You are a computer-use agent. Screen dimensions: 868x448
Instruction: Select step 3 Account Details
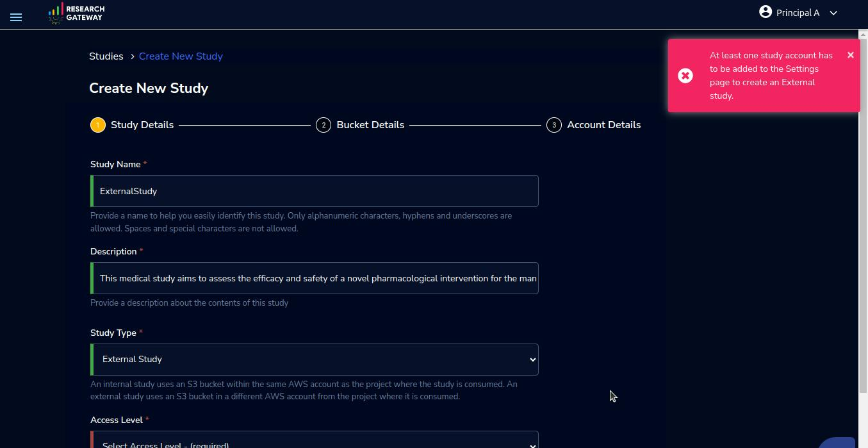click(x=594, y=125)
